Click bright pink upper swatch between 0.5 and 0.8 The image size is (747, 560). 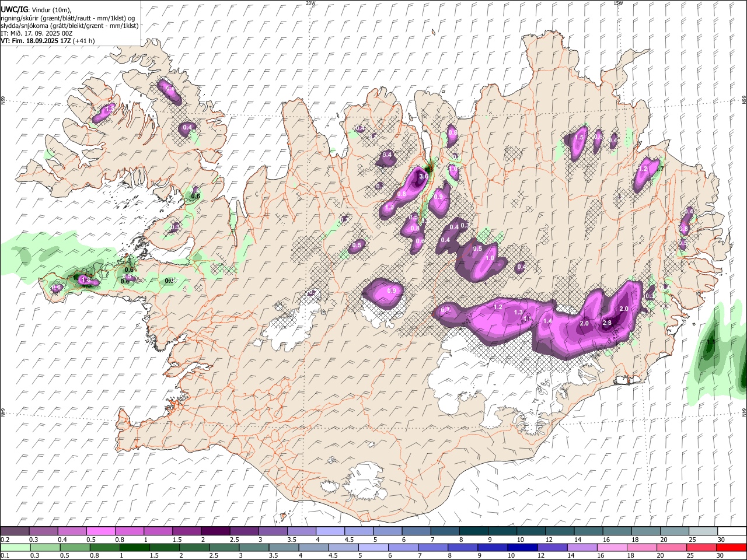click(101, 531)
